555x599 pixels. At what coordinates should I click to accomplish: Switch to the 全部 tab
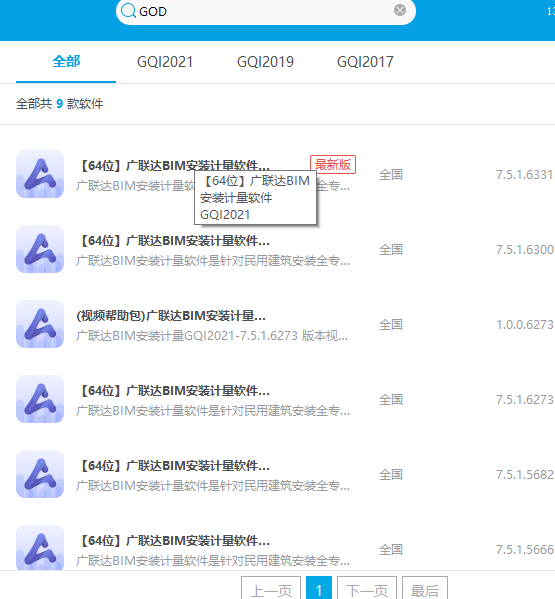66,62
